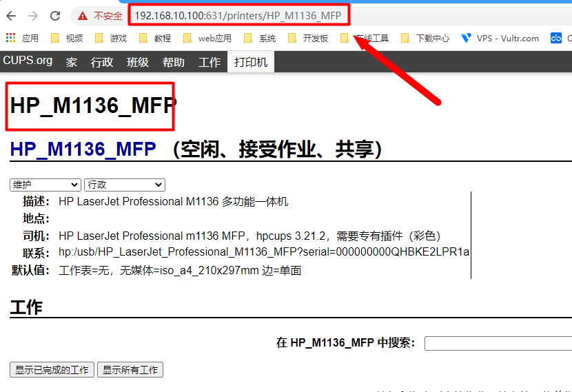Click the hp:/usb connection URI text

(x=264, y=252)
